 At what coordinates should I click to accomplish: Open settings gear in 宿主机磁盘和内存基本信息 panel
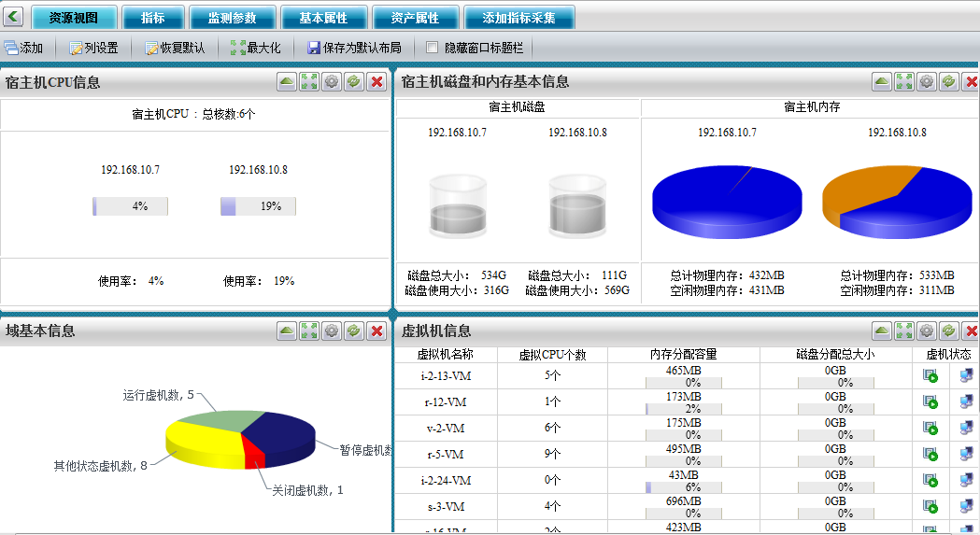point(927,82)
